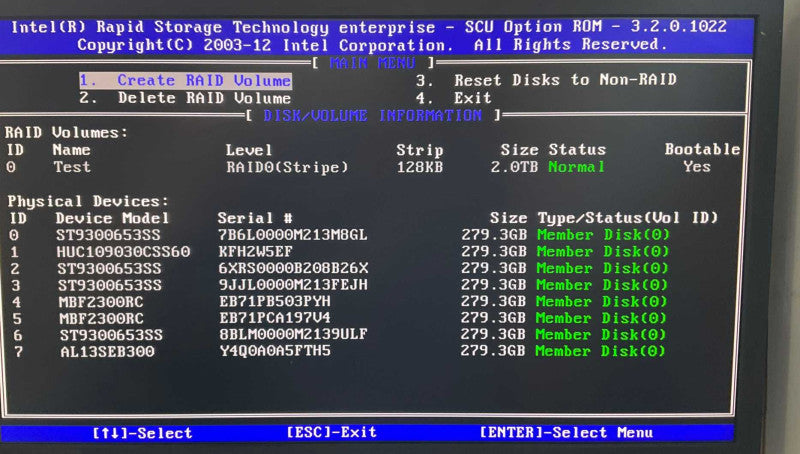800x454 pixels.
Task: Click device model AL13SEB300
Action: 107,351
